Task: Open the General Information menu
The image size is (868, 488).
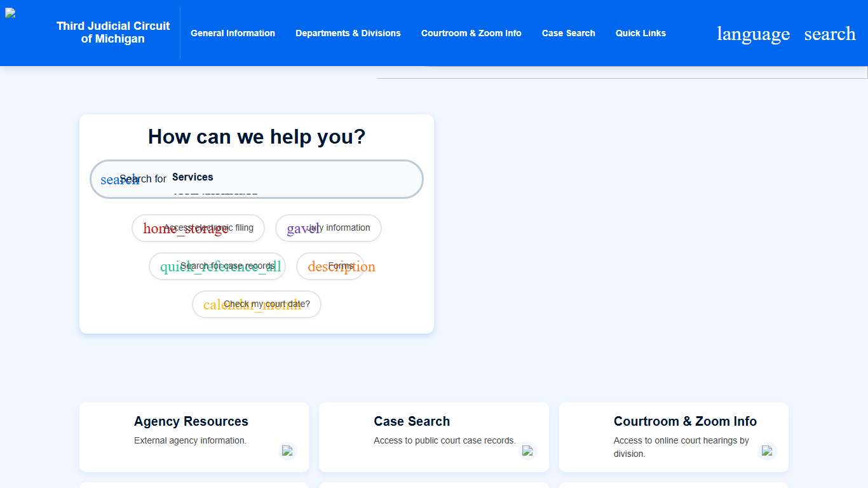Action: [x=233, y=33]
